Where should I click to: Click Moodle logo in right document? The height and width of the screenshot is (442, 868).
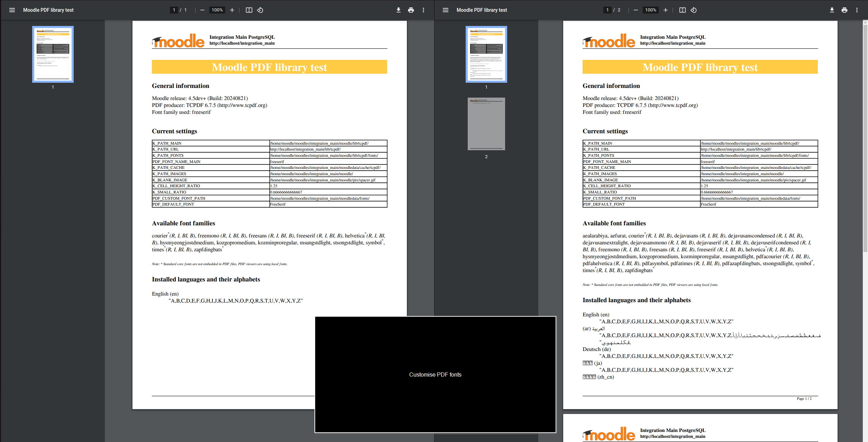tap(609, 41)
